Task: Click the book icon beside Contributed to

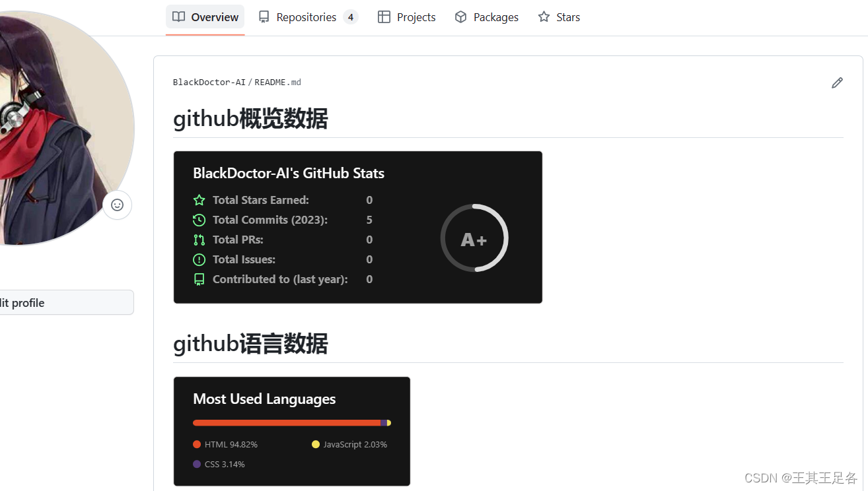Action: click(x=199, y=278)
